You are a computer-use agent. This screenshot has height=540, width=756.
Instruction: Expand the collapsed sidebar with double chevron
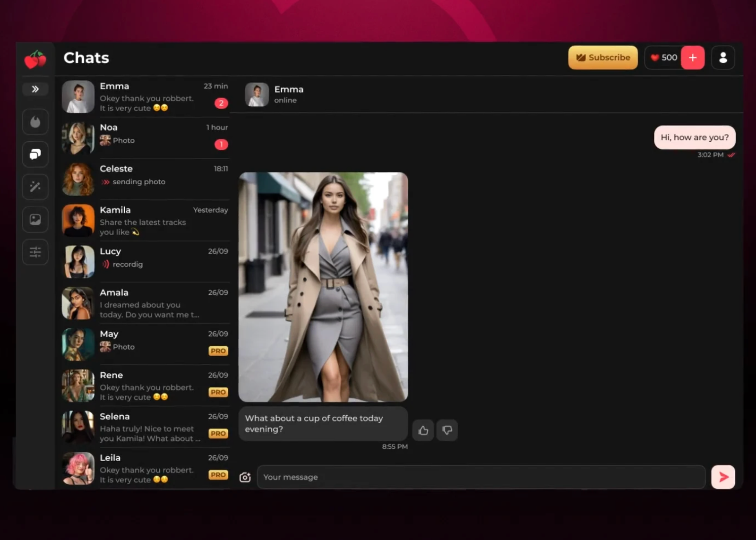tap(35, 89)
